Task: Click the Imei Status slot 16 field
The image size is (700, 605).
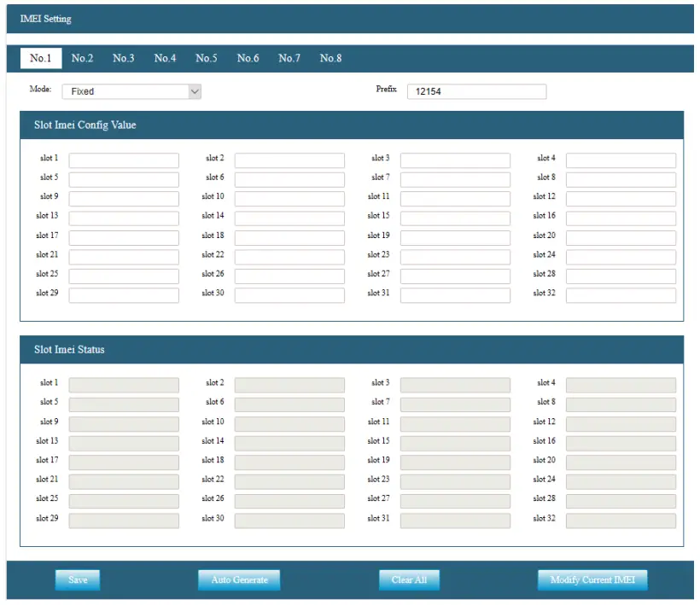Action: (621, 443)
